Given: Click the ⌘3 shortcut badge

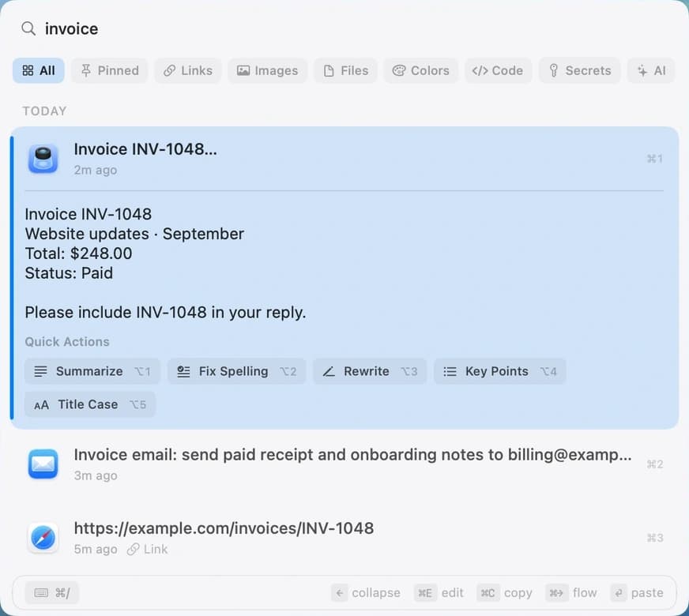Looking at the screenshot, I should point(655,538).
